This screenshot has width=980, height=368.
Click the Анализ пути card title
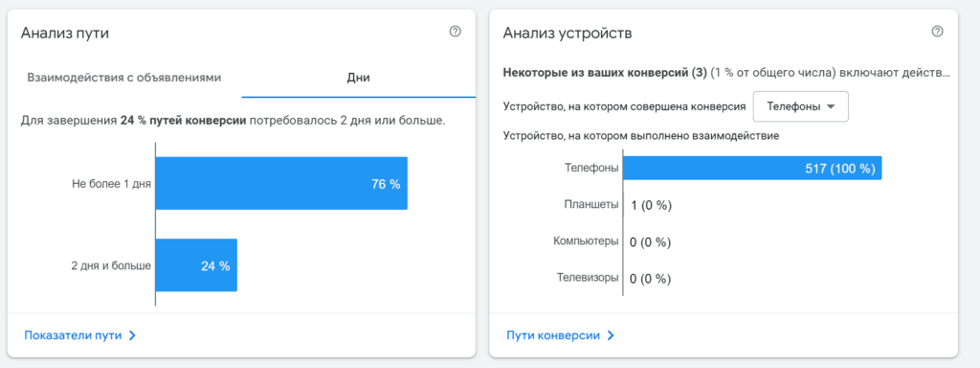tap(65, 34)
